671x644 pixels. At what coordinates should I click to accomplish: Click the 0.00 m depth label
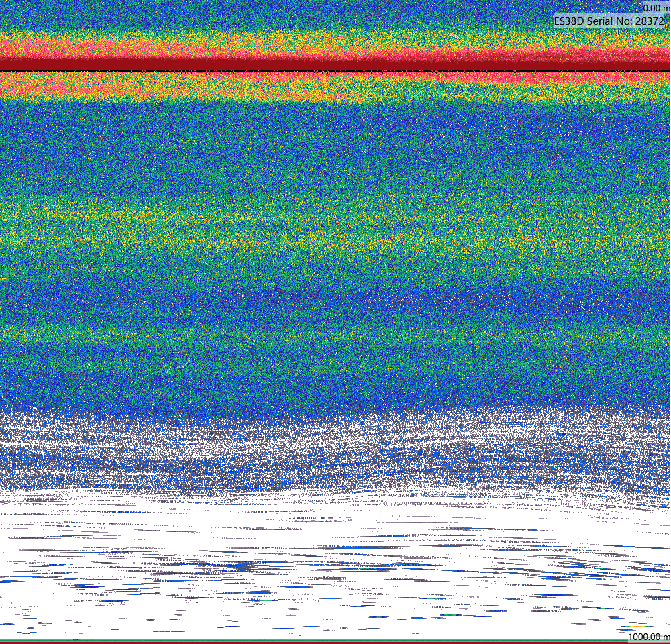[656, 7]
